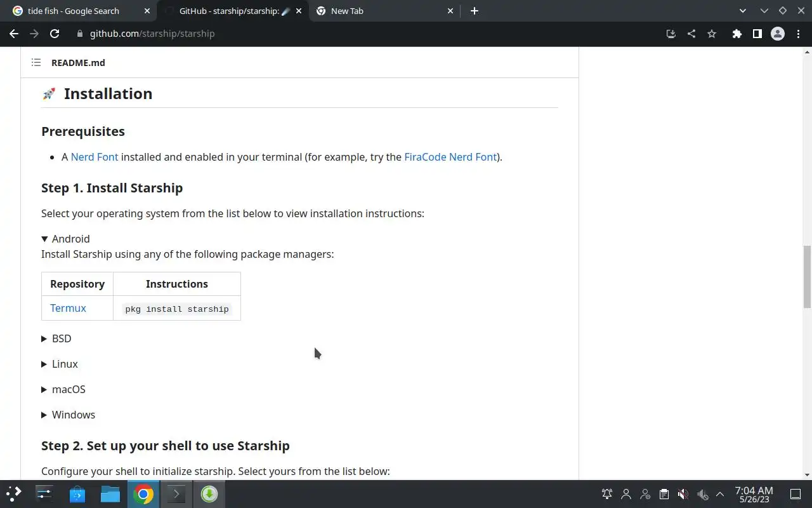Click the browser forward arrow
Screen dimensions: 812x508
pyautogui.click(x=34, y=34)
